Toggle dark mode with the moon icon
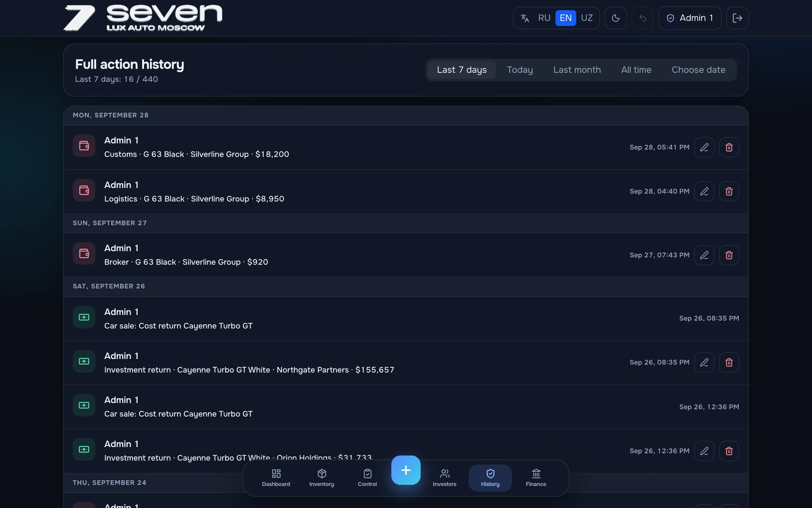Image resolution: width=812 pixels, height=508 pixels. 615,18
